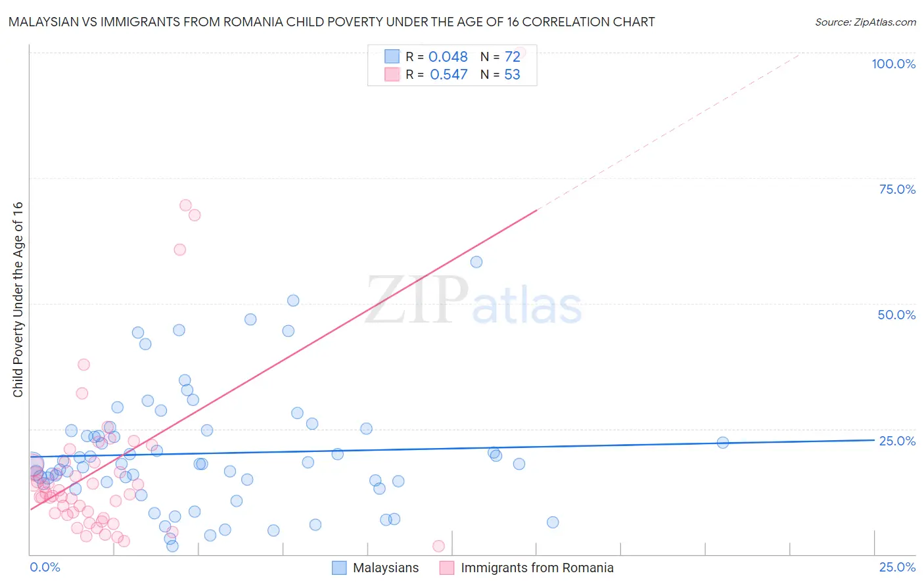Click the Malaysians legend label
The image size is (924, 586).
pos(386,568)
